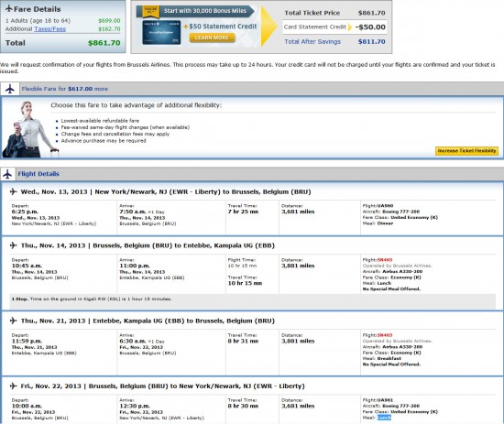The image size is (504, 424).
Task: Click the credit card image thumbnail
Action: pos(161,32)
